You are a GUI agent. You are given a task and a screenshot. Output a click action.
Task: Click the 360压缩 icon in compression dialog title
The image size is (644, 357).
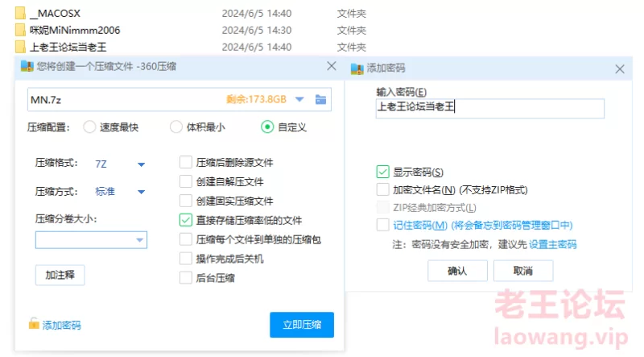[27, 66]
